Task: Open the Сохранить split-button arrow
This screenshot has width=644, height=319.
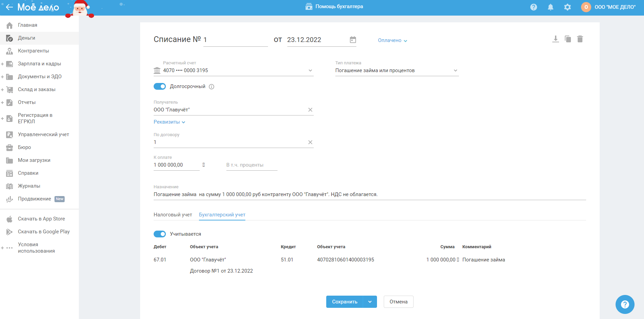Action: tap(370, 302)
